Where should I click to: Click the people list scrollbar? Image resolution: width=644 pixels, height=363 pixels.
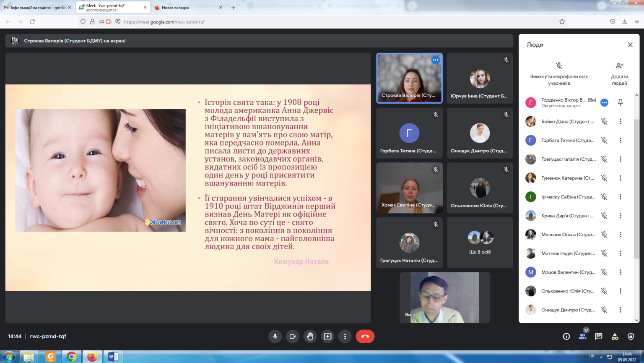click(x=636, y=168)
